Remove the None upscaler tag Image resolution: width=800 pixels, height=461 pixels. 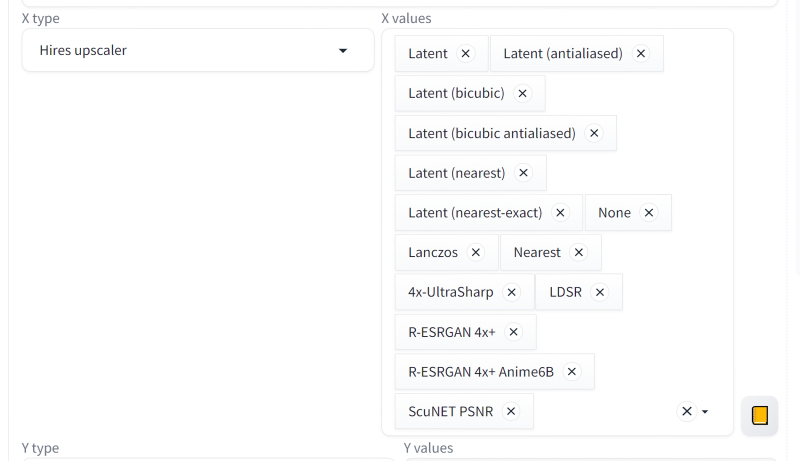click(x=649, y=213)
